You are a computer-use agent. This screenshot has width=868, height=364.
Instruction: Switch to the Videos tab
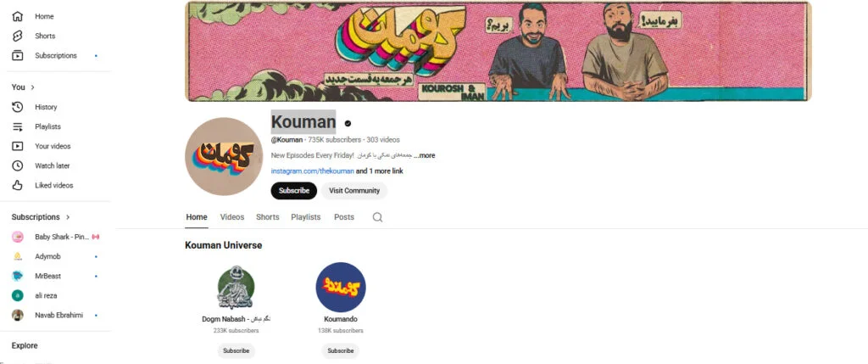click(x=232, y=217)
